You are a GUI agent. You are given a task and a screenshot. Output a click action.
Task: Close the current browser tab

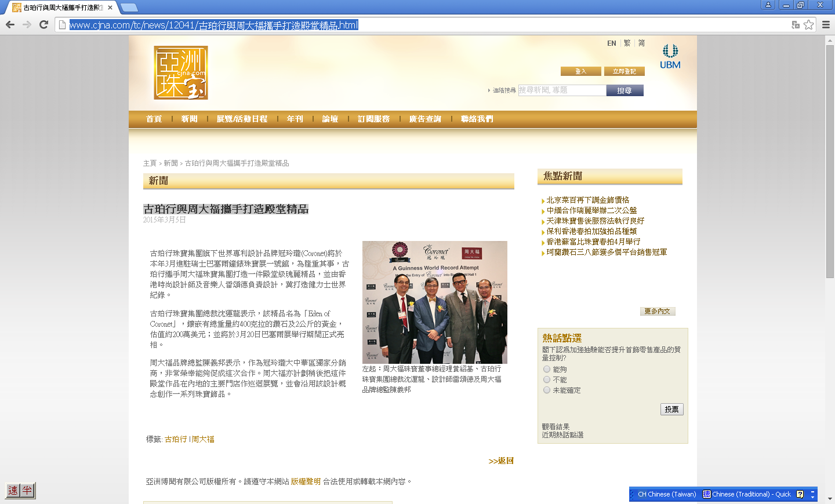click(110, 8)
